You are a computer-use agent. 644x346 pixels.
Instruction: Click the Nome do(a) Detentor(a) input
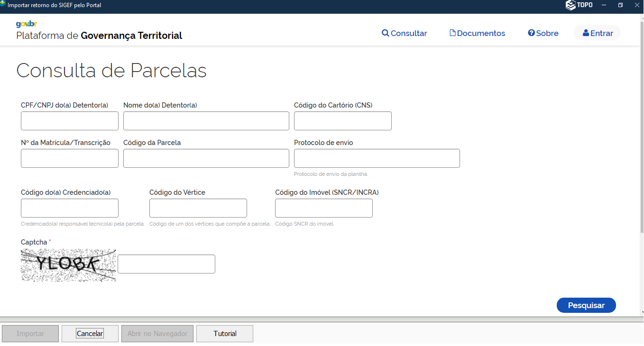(206, 121)
